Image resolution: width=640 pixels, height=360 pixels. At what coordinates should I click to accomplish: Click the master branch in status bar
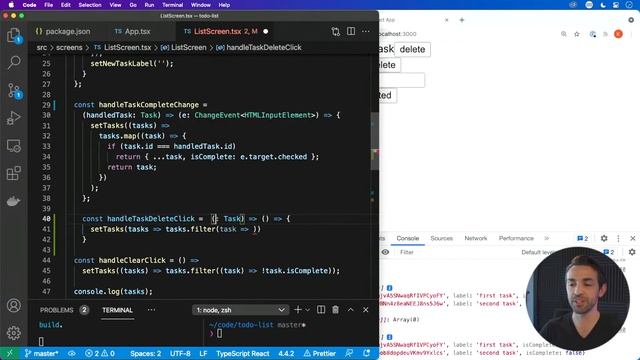(41, 353)
